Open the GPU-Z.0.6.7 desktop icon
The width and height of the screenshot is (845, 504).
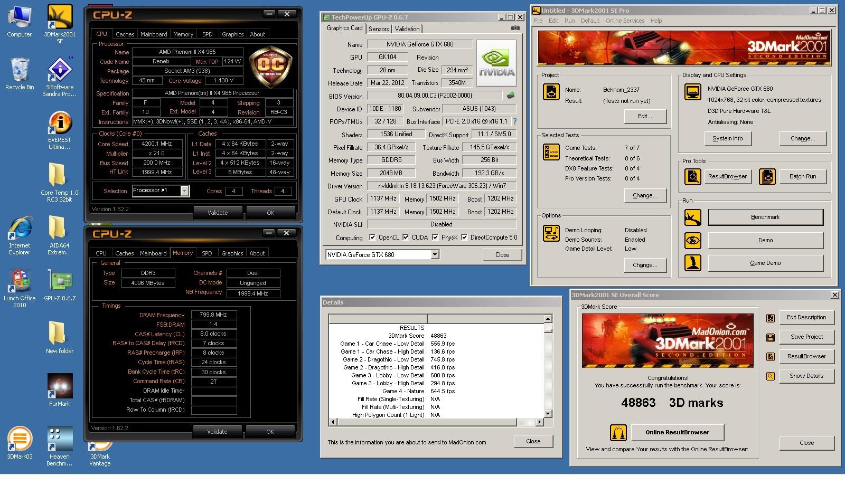[60, 285]
